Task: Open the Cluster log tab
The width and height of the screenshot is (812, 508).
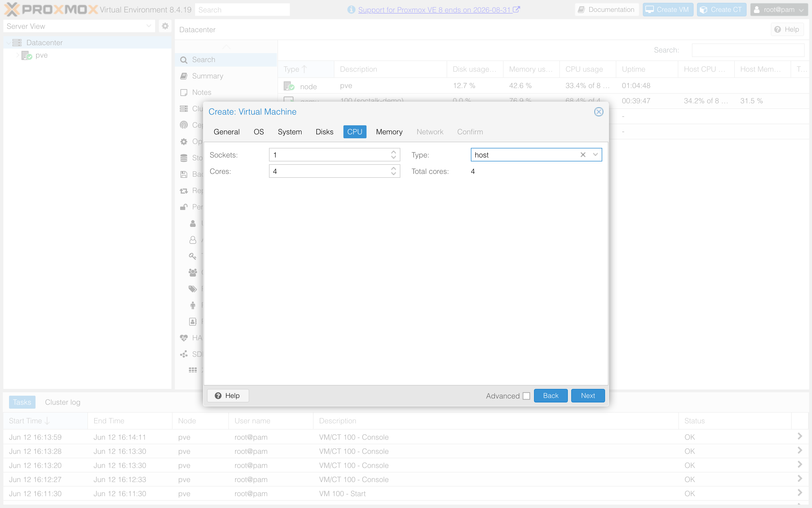Action: 63,402
